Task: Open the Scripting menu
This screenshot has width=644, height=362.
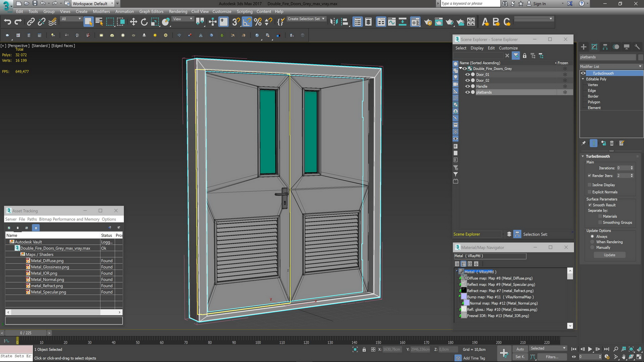Action: pos(245,11)
